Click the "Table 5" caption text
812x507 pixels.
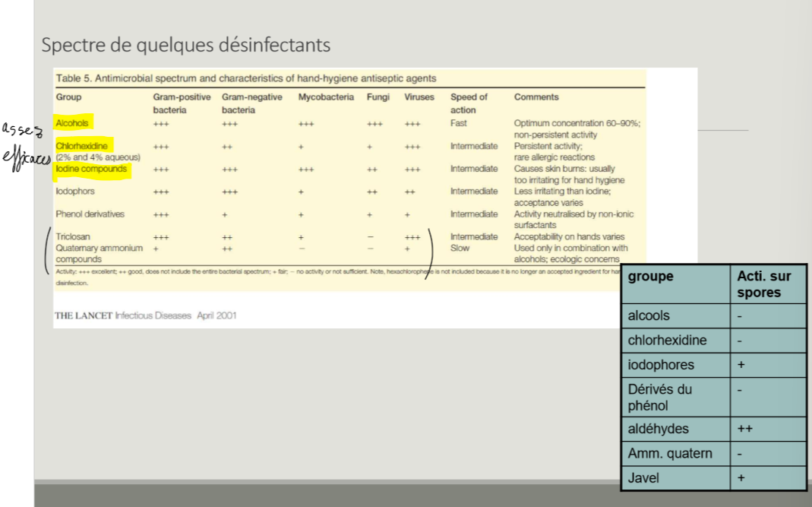click(x=245, y=78)
